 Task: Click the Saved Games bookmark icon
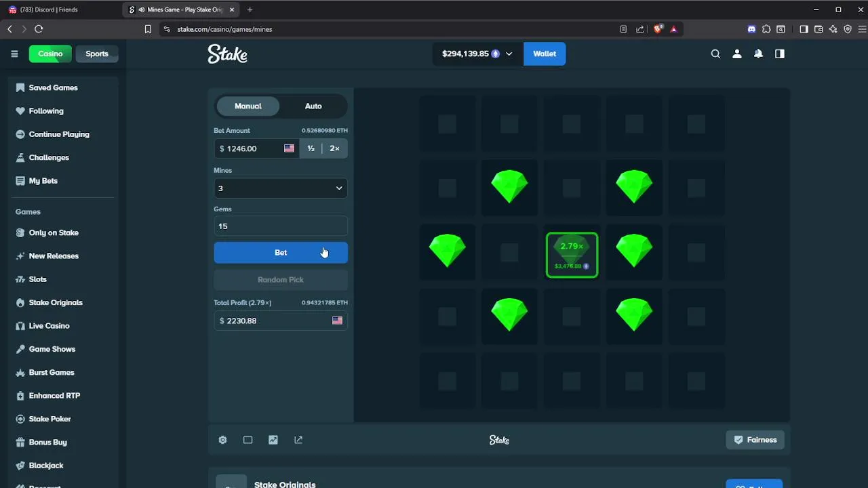[20, 87]
